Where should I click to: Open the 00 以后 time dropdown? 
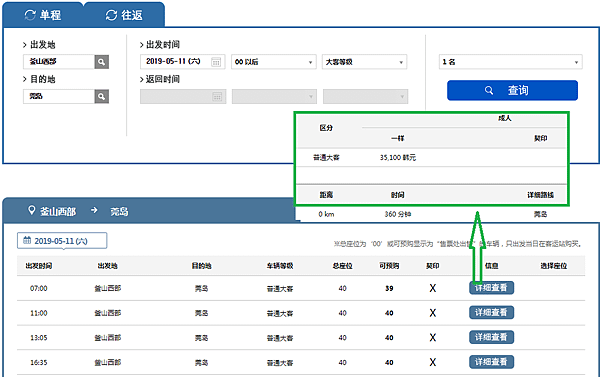click(274, 62)
